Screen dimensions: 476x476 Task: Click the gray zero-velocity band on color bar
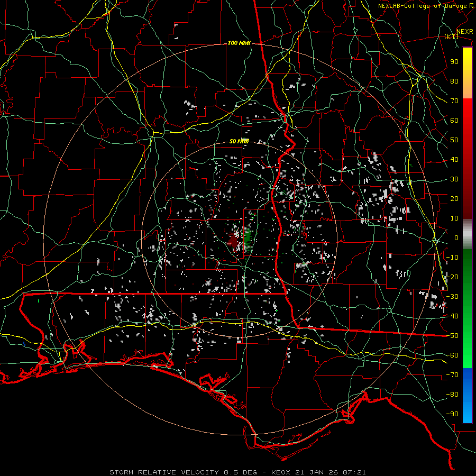(467, 234)
